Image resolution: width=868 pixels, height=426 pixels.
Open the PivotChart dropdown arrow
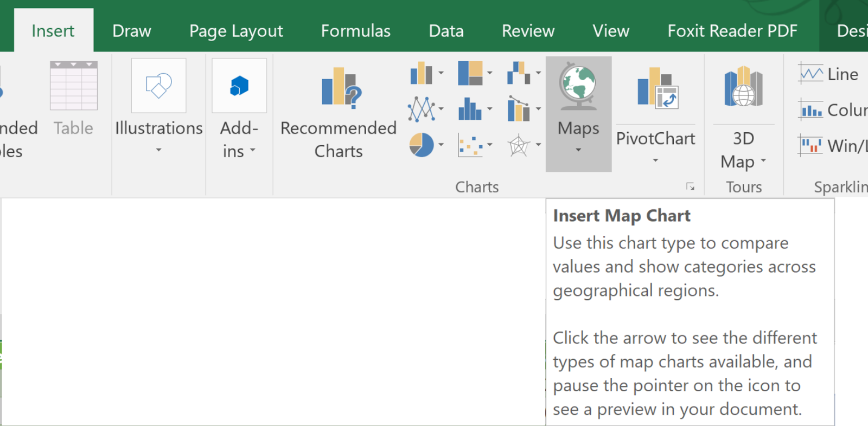coord(655,160)
